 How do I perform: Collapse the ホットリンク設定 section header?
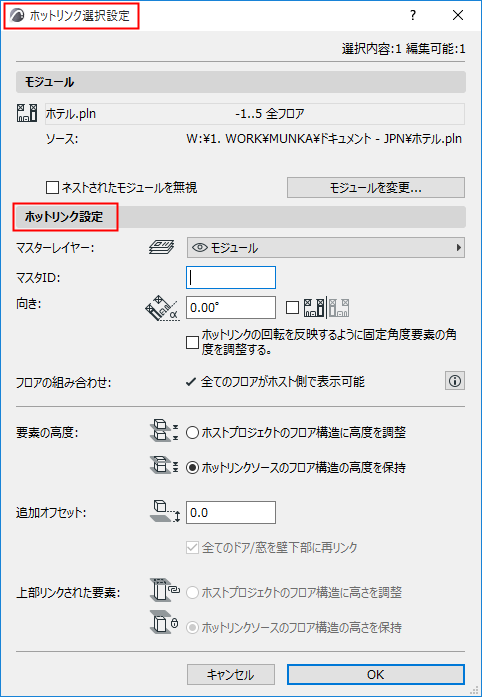coord(241,217)
